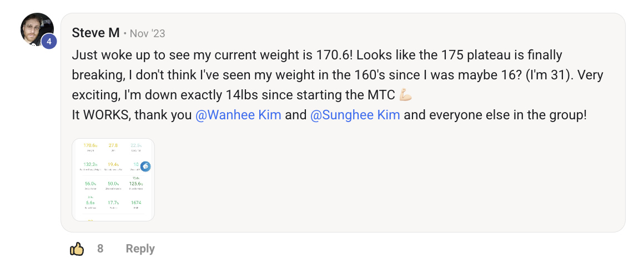Click the flexed biceps emoji
The image size is (644, 263).
click(x=406, y=95)
